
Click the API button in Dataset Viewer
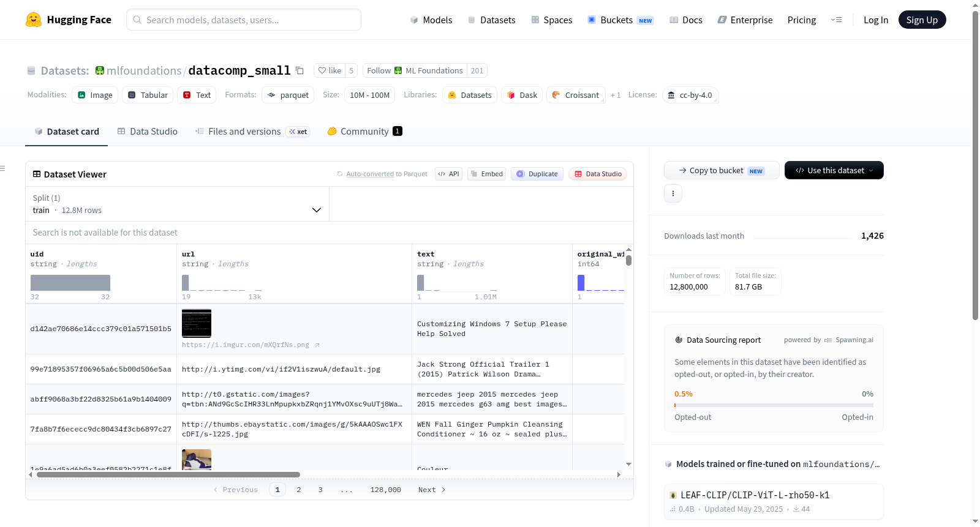[x=448, y=174]
